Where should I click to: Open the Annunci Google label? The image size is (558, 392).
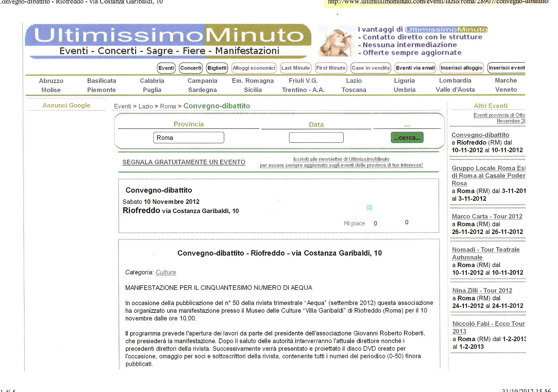coord(66,105)
